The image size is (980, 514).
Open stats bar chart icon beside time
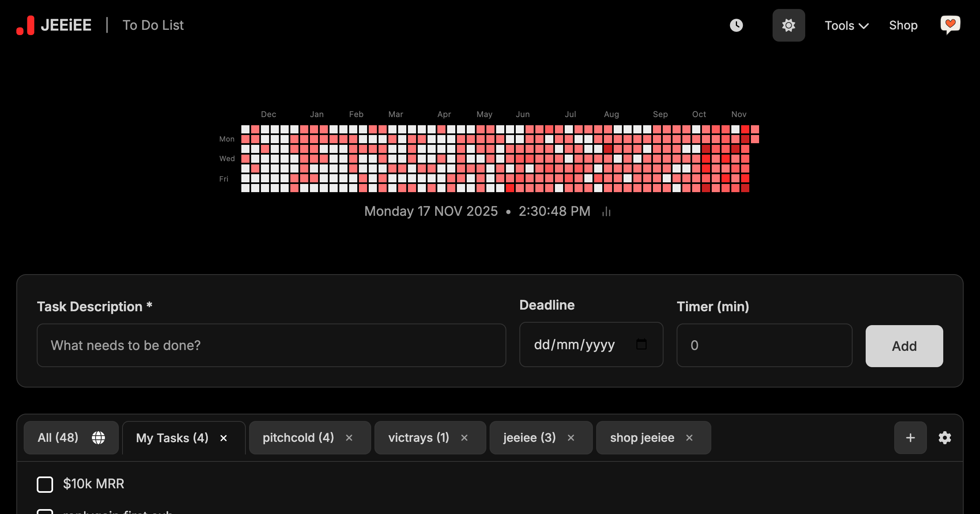click(x=606, y=211)
